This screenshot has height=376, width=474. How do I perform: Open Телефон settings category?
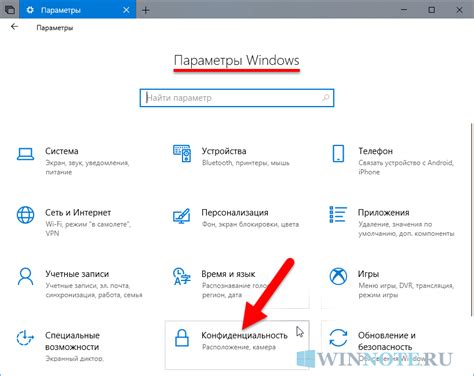pos(395,161)
